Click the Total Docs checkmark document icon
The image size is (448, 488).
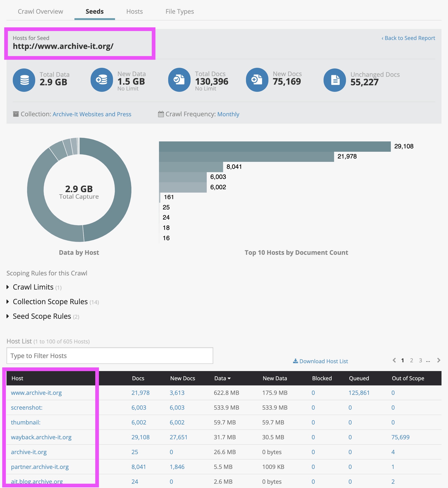(179, 80)
